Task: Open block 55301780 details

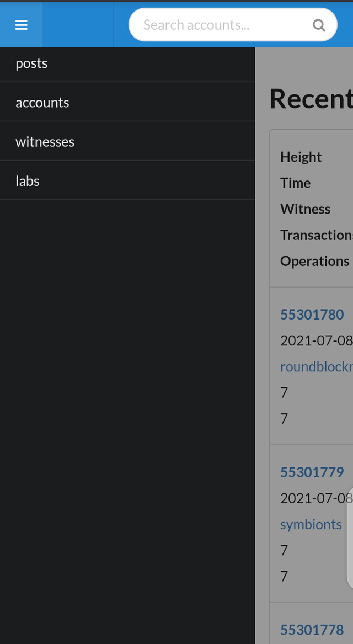Action: tap(312, 314)
